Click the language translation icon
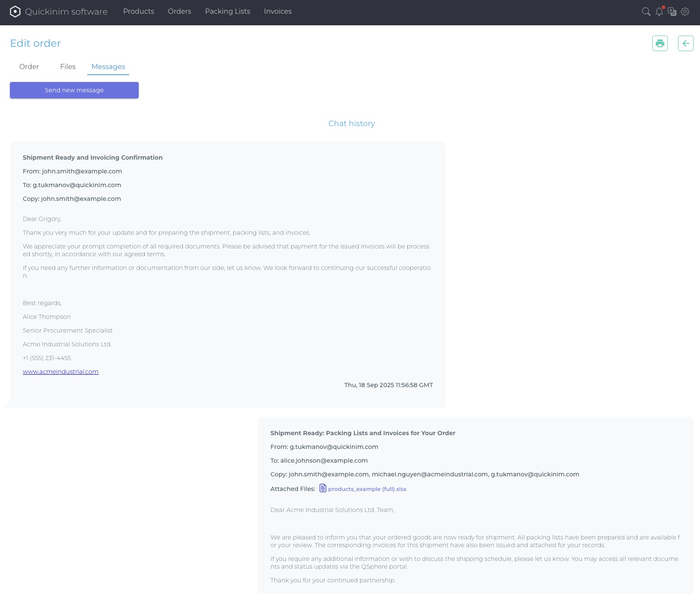 click(672, 12)
